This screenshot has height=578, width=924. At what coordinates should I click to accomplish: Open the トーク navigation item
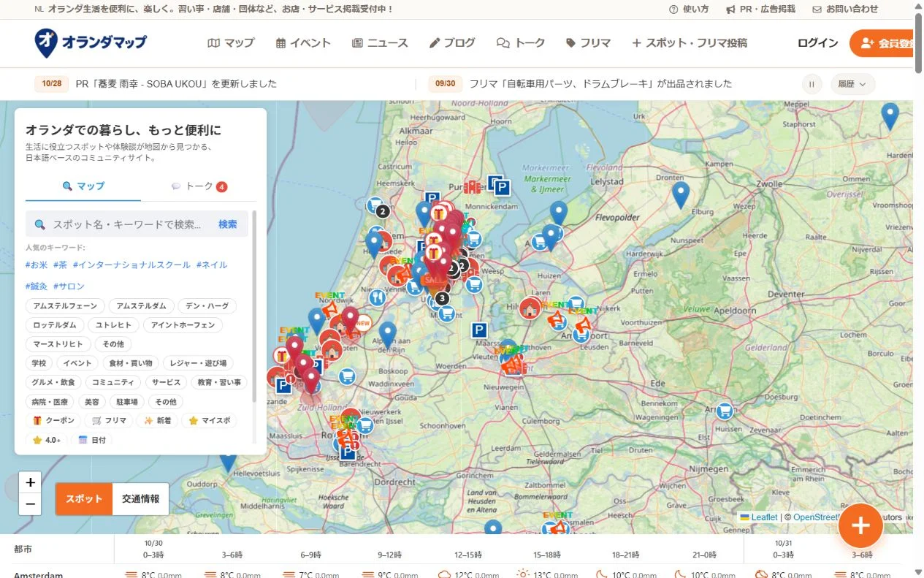pos(521,43)
